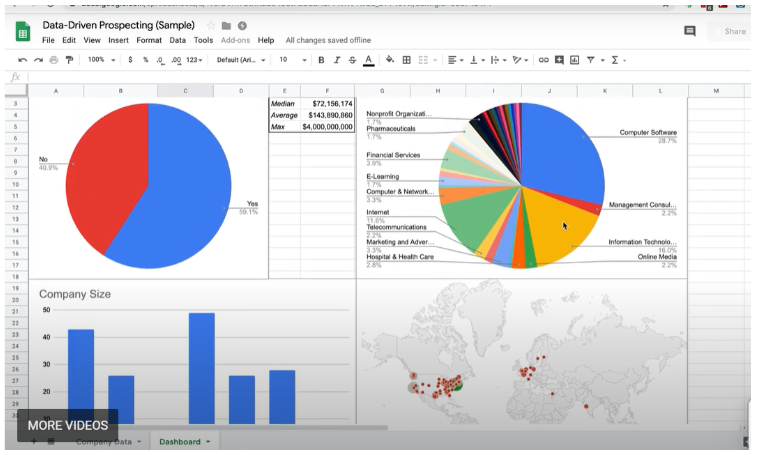The width and height of the screenshot is (758, 455).
Task: Click the Share button
Action: point(734,31)
